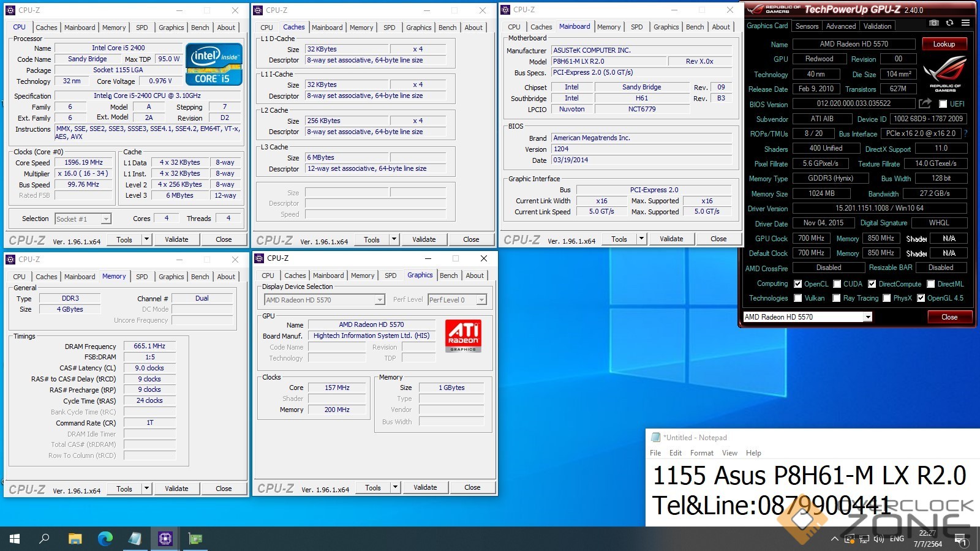980x551 pixels.
Task: Click the Lookup button in GPU-Z
Action: coord(944,44)
